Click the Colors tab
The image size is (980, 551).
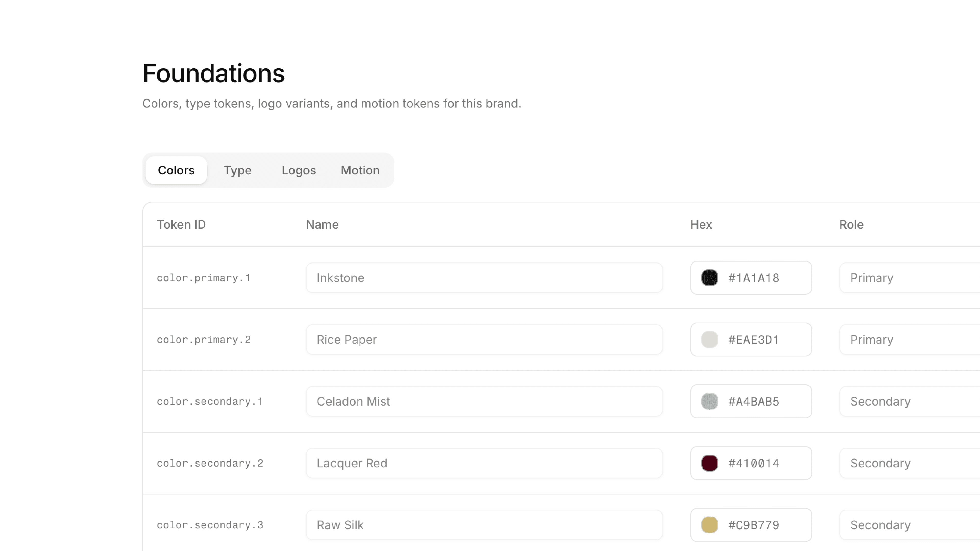[176, 170]
